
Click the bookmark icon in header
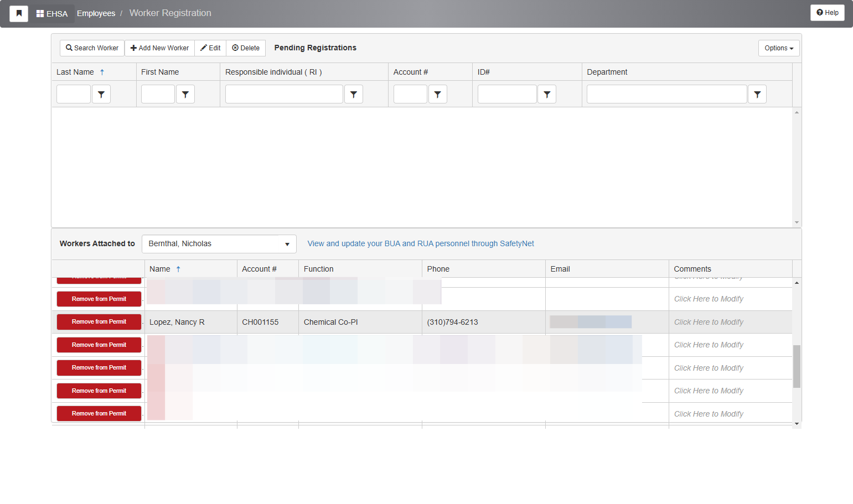pos(19,13)
